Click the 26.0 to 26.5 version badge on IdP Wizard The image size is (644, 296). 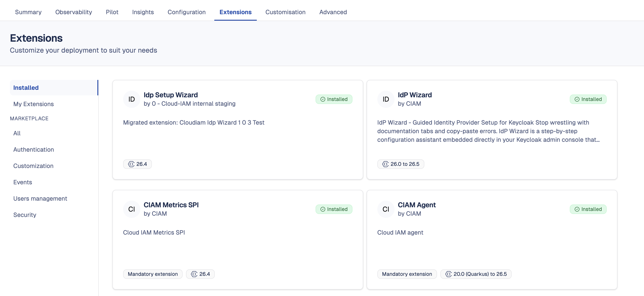pyautogui.click(x=400, y=164)
